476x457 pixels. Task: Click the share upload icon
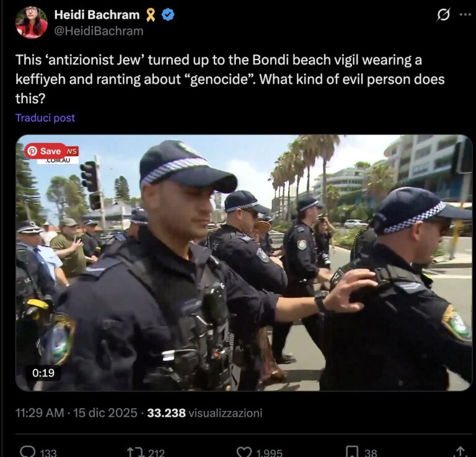[461, 451]
